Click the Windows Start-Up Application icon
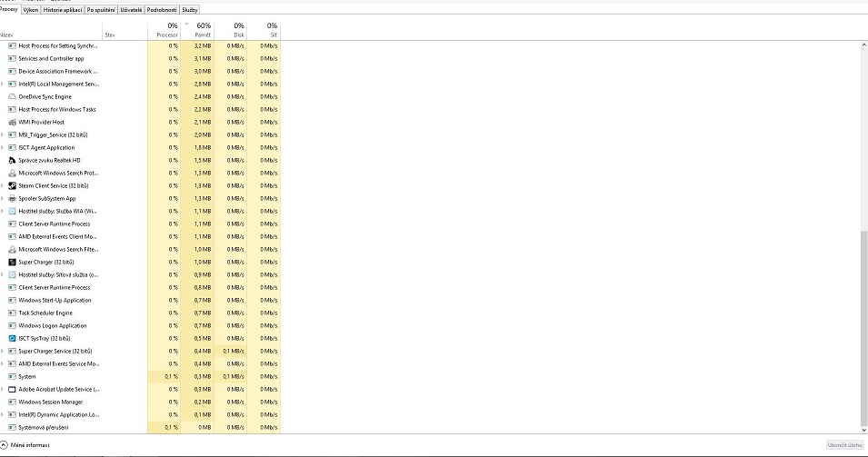Viewport: 868px width, 457px height. coord(12,301)
